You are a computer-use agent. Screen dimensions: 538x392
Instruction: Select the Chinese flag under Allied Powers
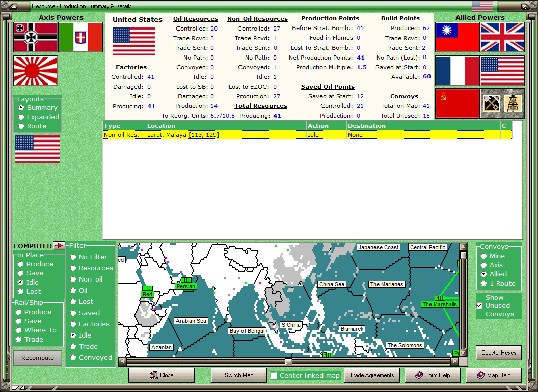point(457,37)
